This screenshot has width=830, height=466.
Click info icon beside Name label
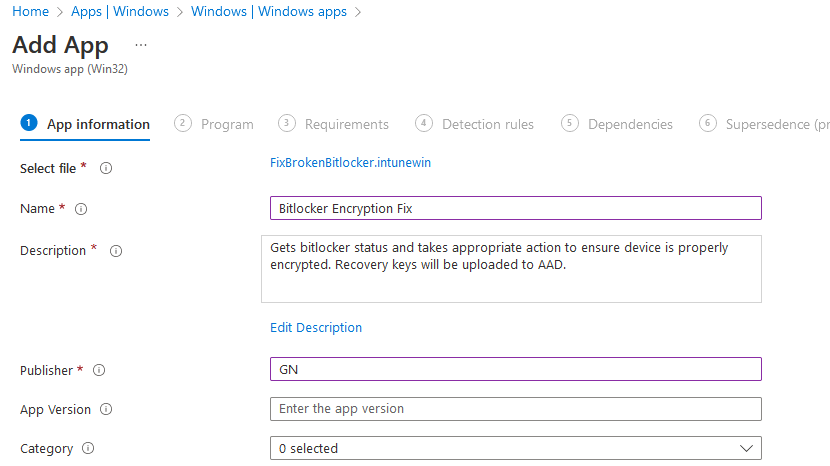82,209
